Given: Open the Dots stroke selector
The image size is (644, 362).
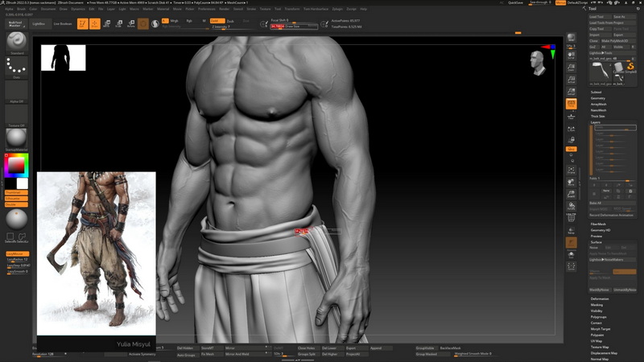Looking at the screenshot, I should tap(16, 68).
